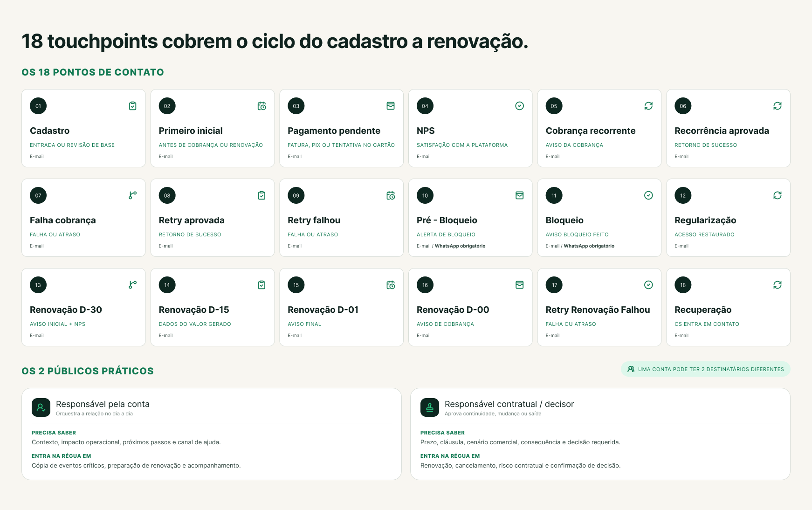Click the 'OS 18 PONTOS DE CONTATO' heading

[x=93, y=72]
